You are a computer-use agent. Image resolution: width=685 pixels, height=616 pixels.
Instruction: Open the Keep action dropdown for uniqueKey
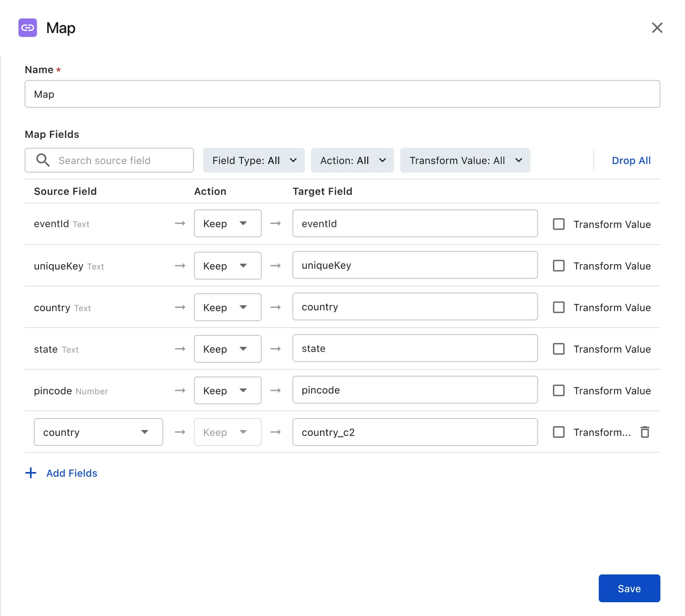[228, 266]
